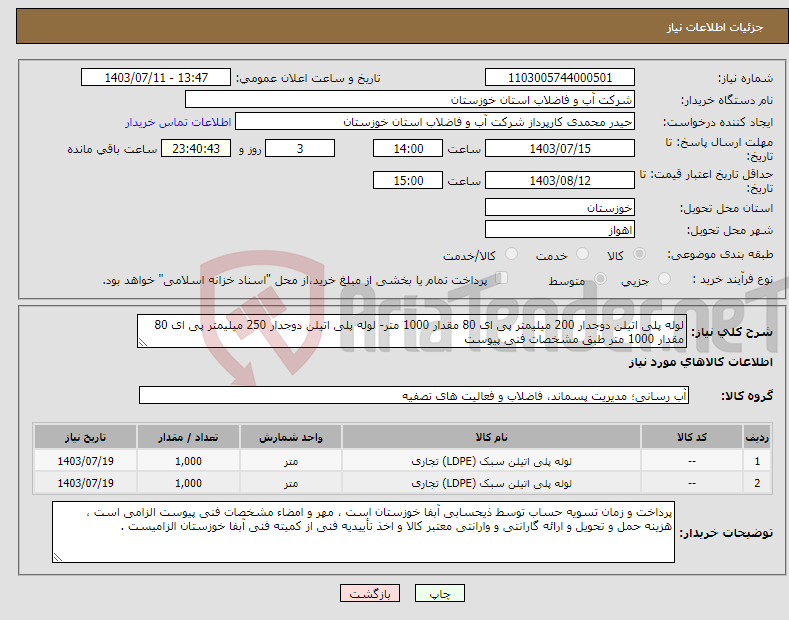Click the تاریخ نیاز column header
The width and height of the screenshot is (789, 620).
pyautogui.click(x=86, y=437)
